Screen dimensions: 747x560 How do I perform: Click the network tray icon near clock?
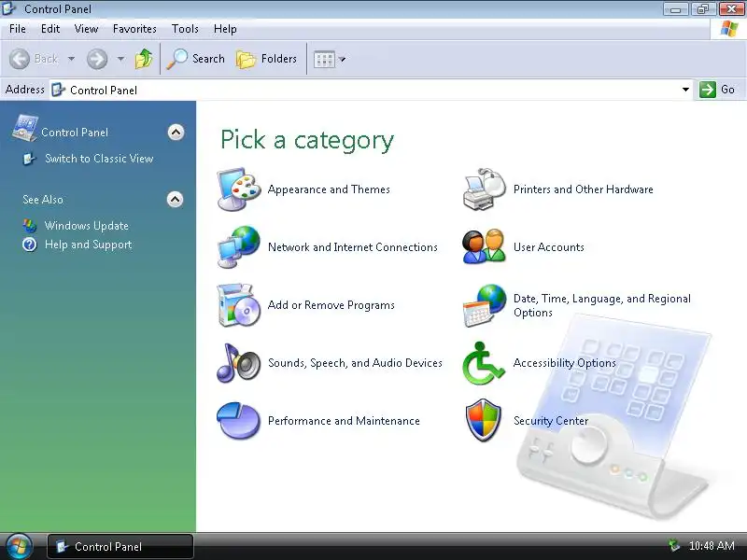(x=673, y=545)
